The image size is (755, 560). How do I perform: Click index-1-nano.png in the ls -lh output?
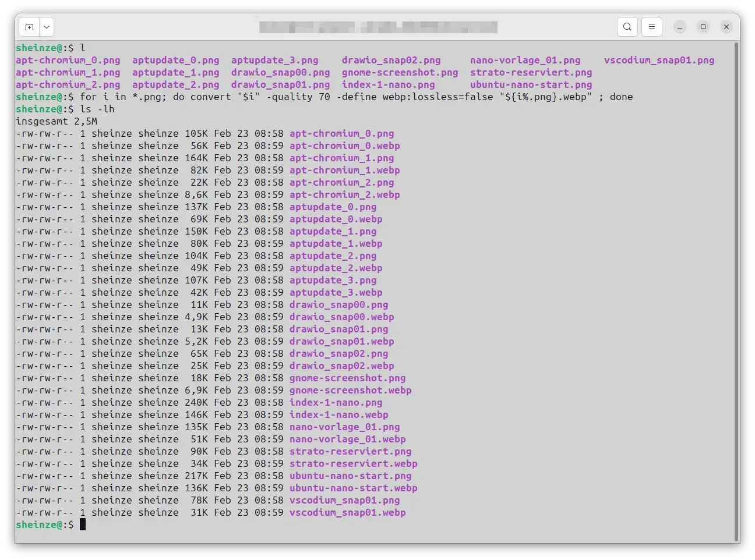(x=336, y=402)
